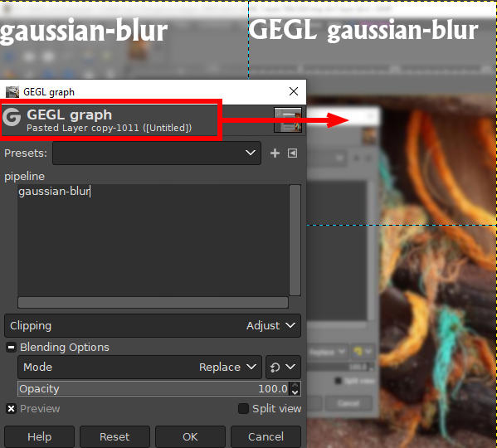Collapse the Blending Options section
Viewport: 497px width, 448px height.
click(x=11, y=348)
